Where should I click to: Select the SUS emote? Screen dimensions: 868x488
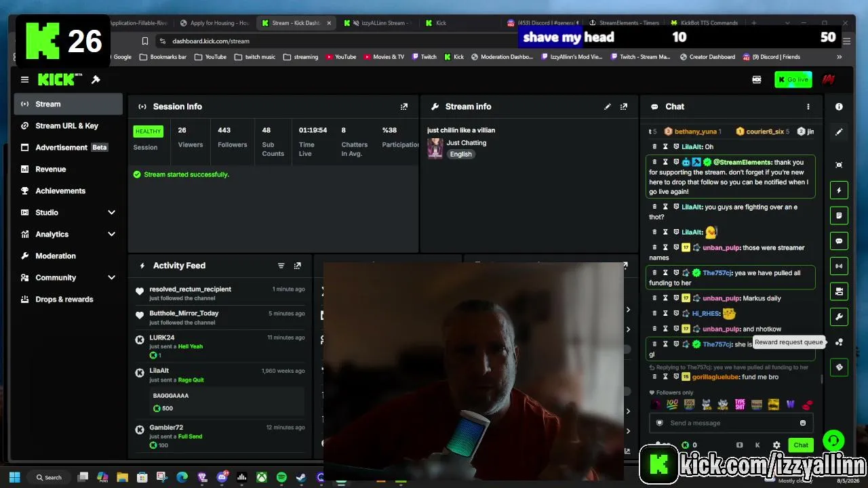[689, 405]
